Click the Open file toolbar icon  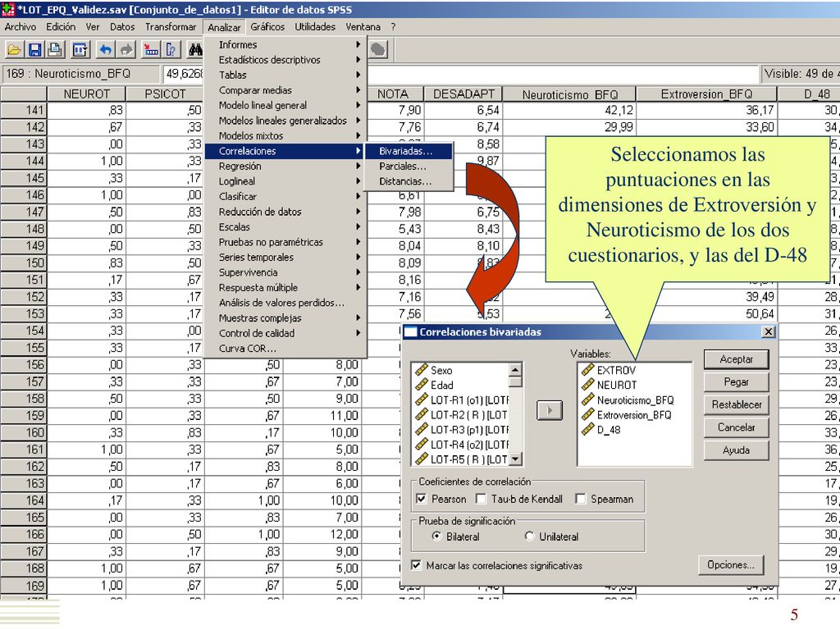tap(14, 50)
